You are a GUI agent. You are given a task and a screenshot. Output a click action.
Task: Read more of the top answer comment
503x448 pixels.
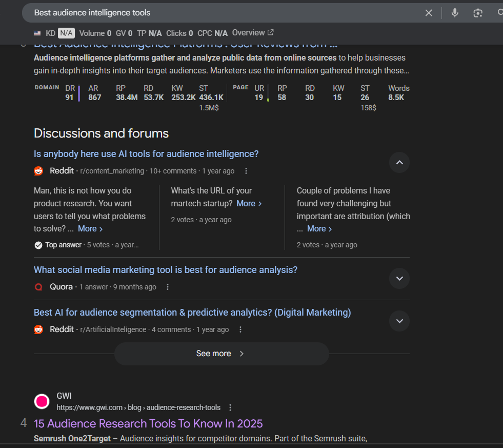pos(90,229)
